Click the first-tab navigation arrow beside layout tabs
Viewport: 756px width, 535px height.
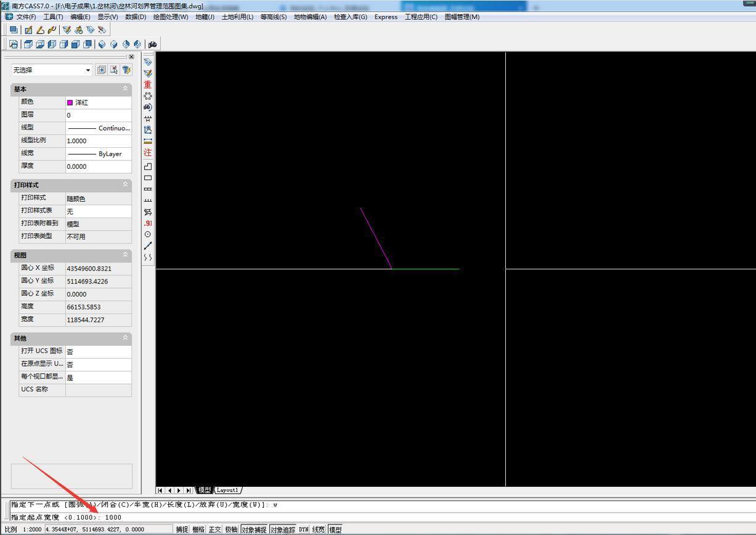coord(160,491)
